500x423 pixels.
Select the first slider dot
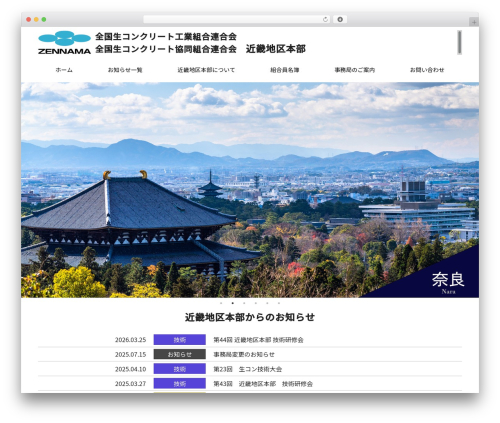click(221, 303)
